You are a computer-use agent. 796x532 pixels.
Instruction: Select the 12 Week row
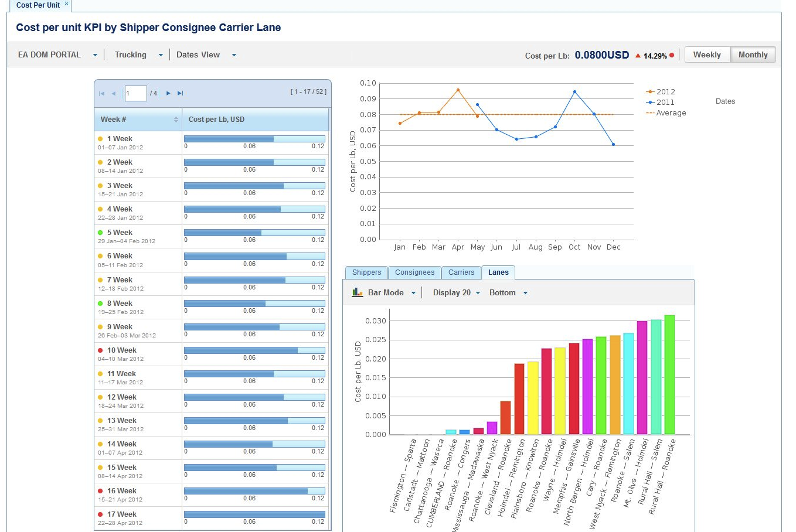point(213,401)
